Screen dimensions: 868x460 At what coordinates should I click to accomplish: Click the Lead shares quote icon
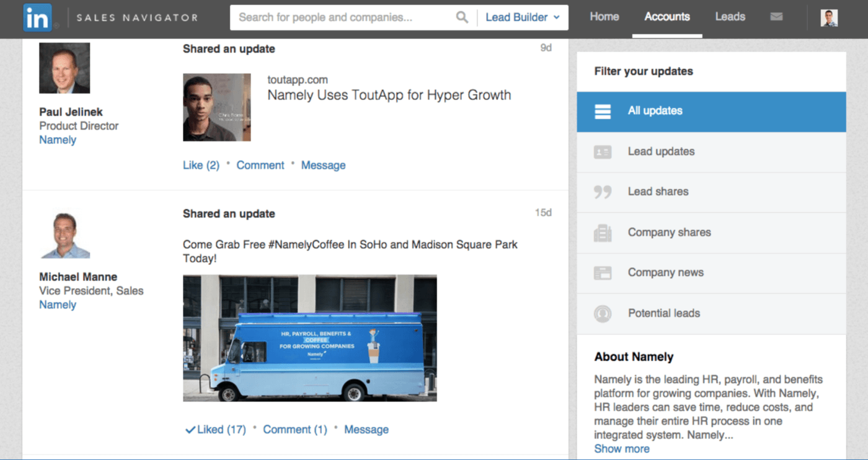point(603,192)
